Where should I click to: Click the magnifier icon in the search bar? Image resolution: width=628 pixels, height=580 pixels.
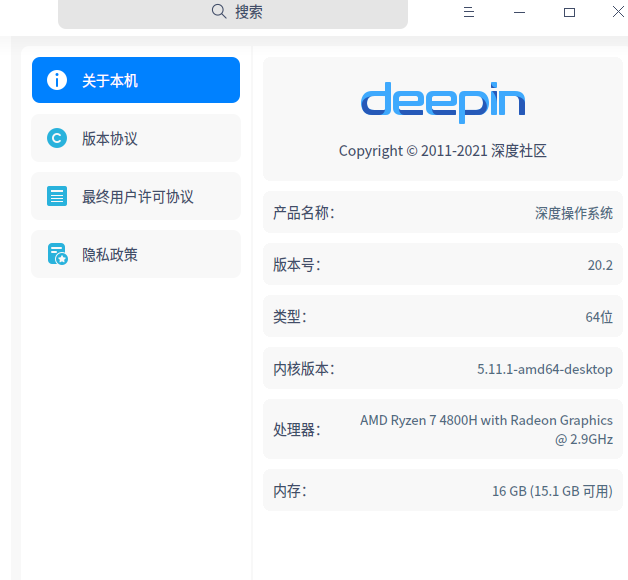click(x=219, y=11)
